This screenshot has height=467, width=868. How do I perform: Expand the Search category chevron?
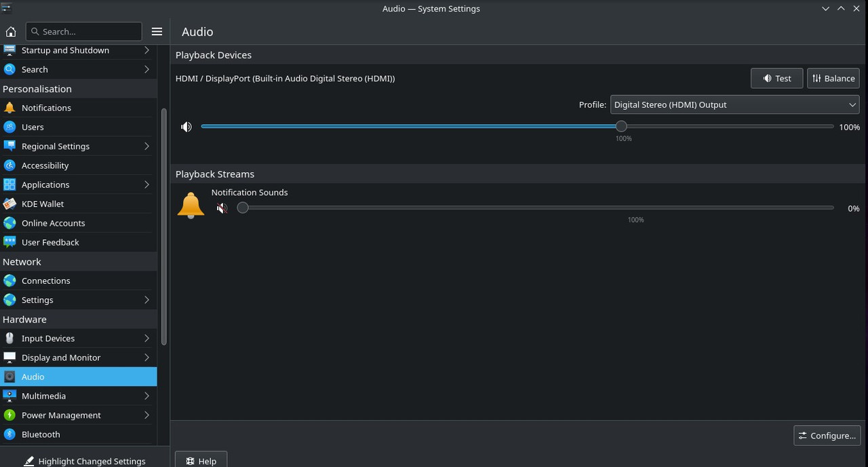click(x=146, y=69)
